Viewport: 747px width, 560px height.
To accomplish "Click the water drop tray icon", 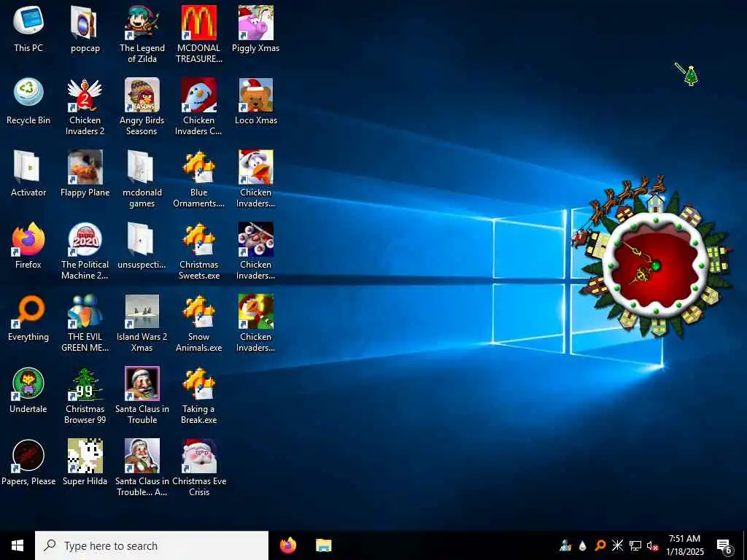I will pyautogui.click(x=583, y=545).
